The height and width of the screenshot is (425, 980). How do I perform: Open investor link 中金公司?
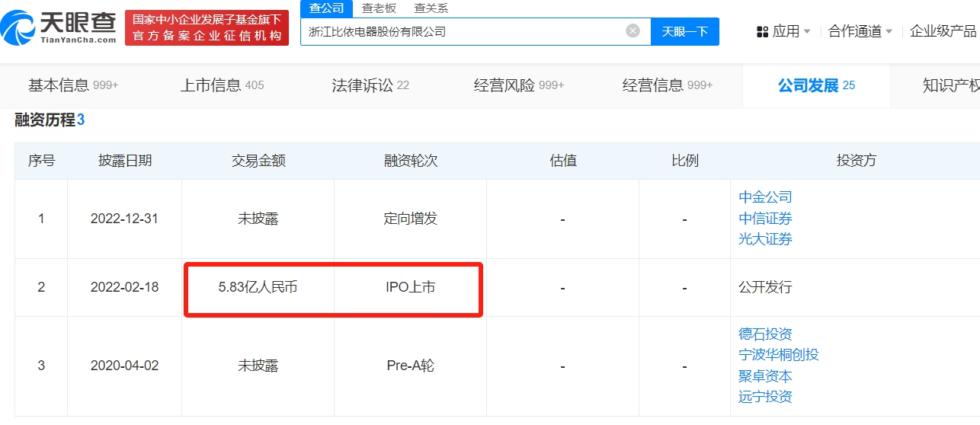click(765, 197)
